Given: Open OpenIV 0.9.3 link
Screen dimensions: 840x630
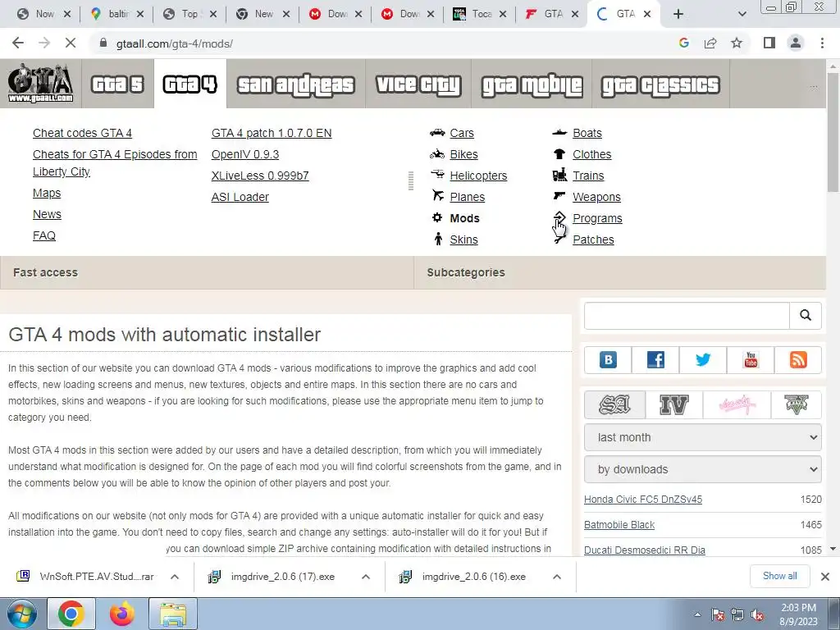Looking at the screenshot, I should coord(244,154).
